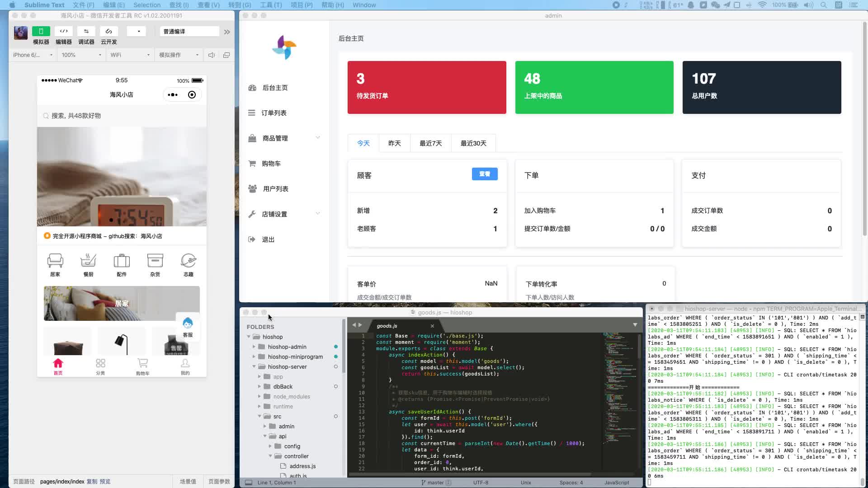Open the Selection menu in menu bar
The height and width of the screenshot is (488, 868).
click(147, 5)
